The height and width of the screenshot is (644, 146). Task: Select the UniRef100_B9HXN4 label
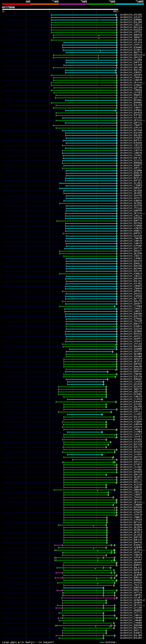131,625
